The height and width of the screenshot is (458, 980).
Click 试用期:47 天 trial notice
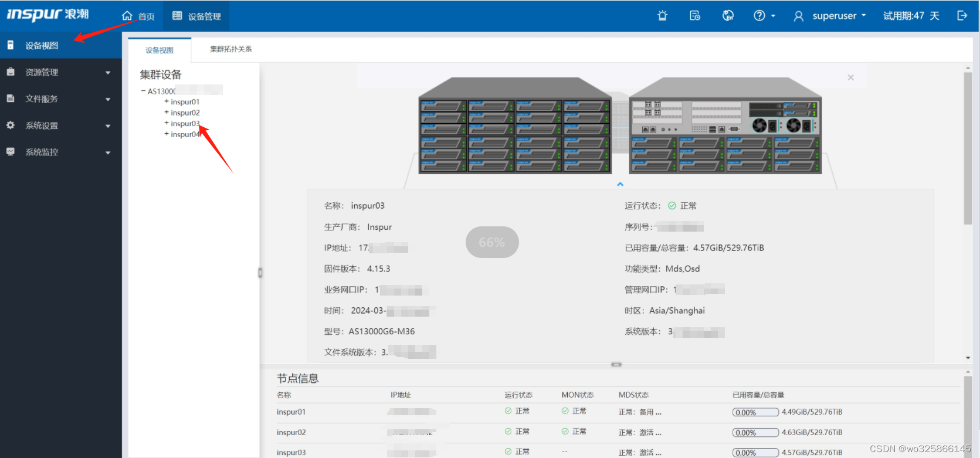pos(911,16)
